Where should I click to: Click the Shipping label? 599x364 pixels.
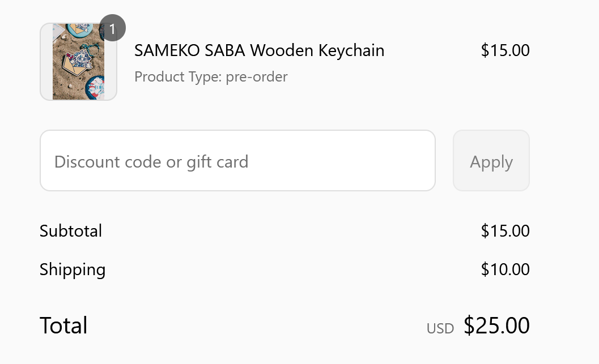73,269
